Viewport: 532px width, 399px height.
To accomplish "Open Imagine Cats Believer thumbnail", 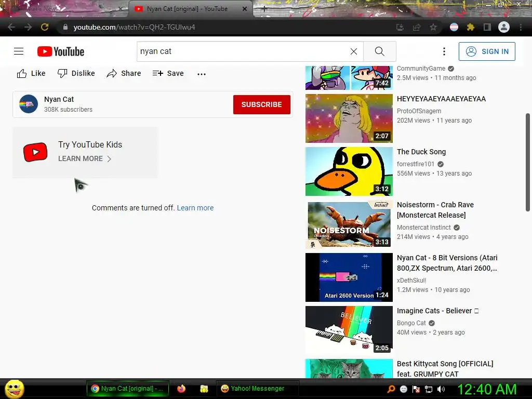I will (x=349, y=330).
